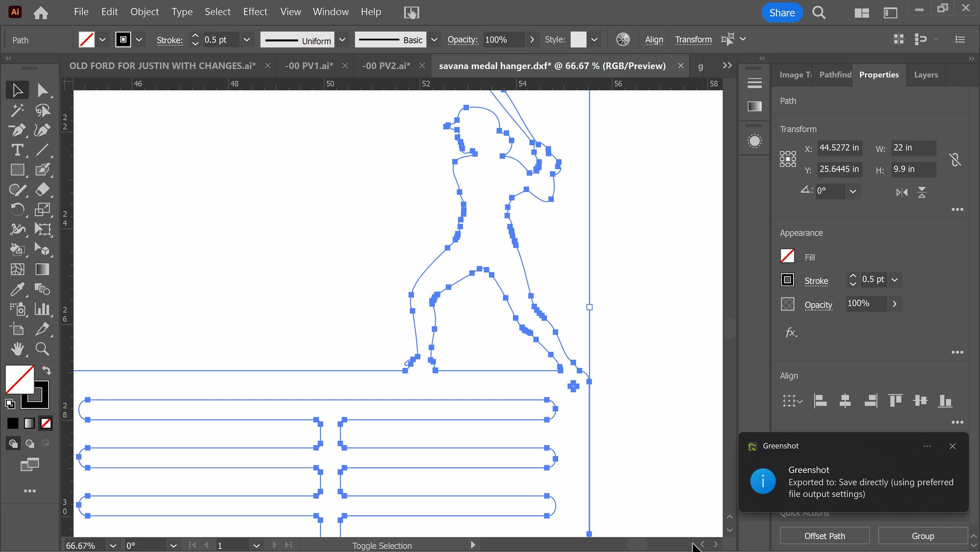The height and width of the screenshot is (552, 980).
Task: Select the Selection tool arrow
Action: pyautogui.click(x=17, y=90)
